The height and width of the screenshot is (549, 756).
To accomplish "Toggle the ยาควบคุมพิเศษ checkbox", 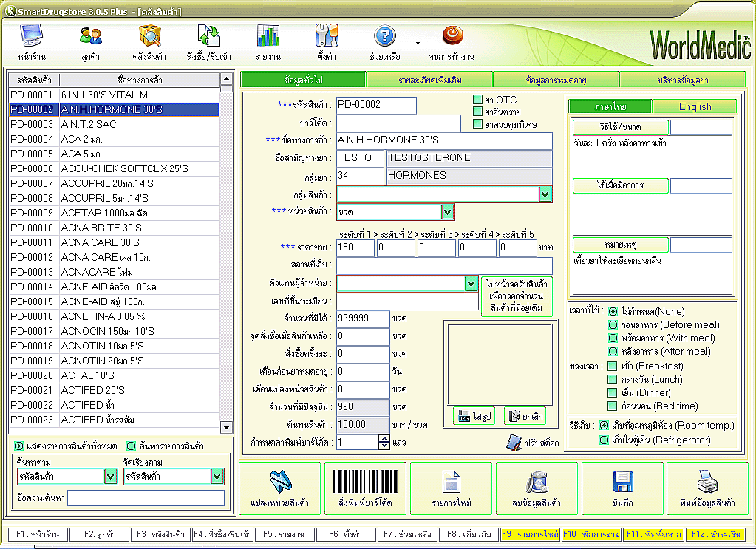I will 478,124.
